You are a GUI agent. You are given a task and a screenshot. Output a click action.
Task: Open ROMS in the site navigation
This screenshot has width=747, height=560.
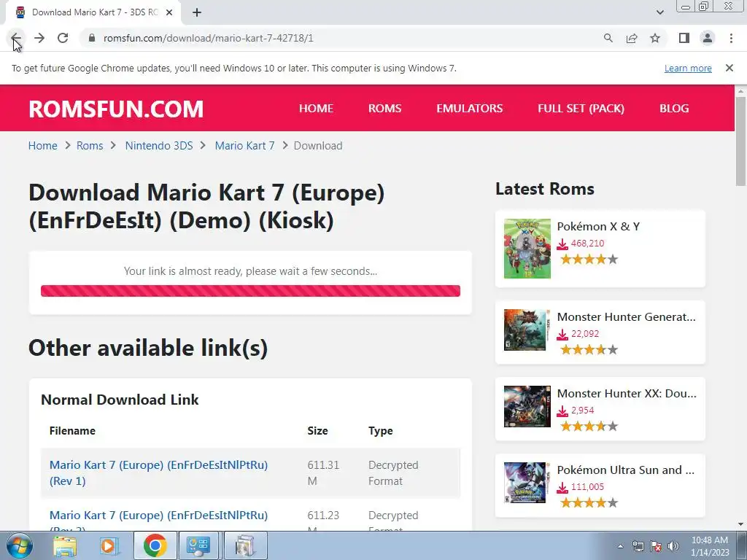384,108
